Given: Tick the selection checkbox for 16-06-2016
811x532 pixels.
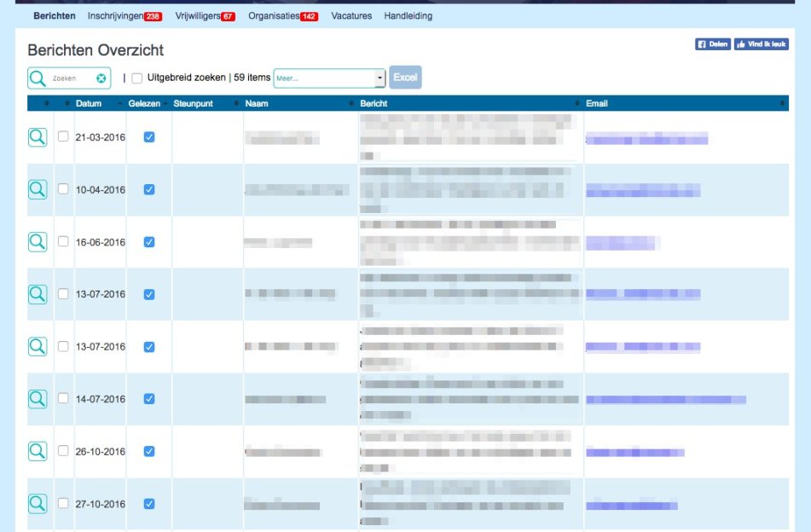Looking at the screenshot, I should tap(63, 241).
